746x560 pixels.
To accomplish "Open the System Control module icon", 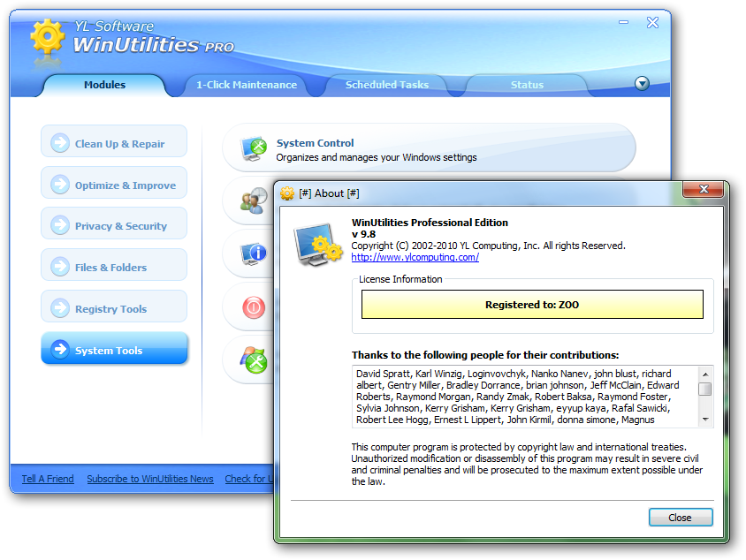I will pos(254,148).
